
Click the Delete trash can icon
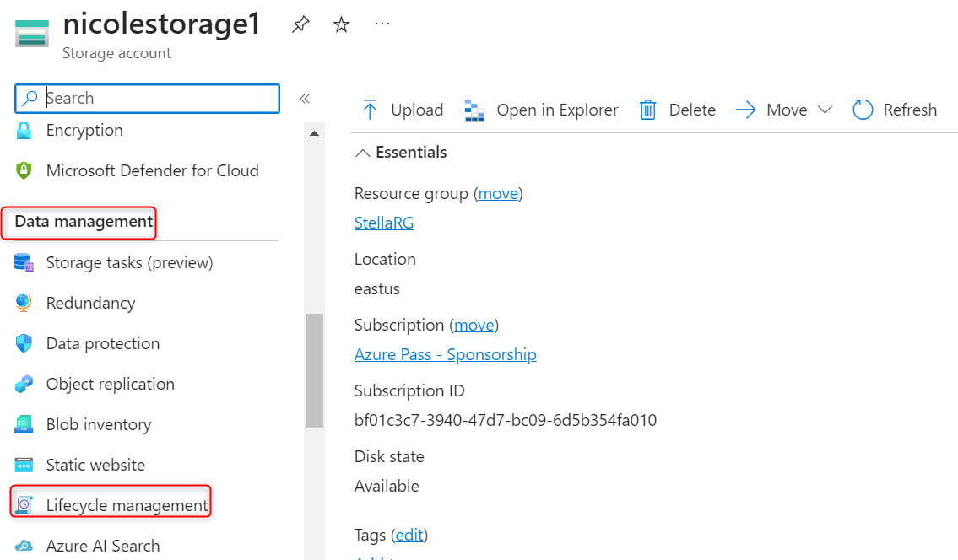pyautogui.click(x=647, y=110)
